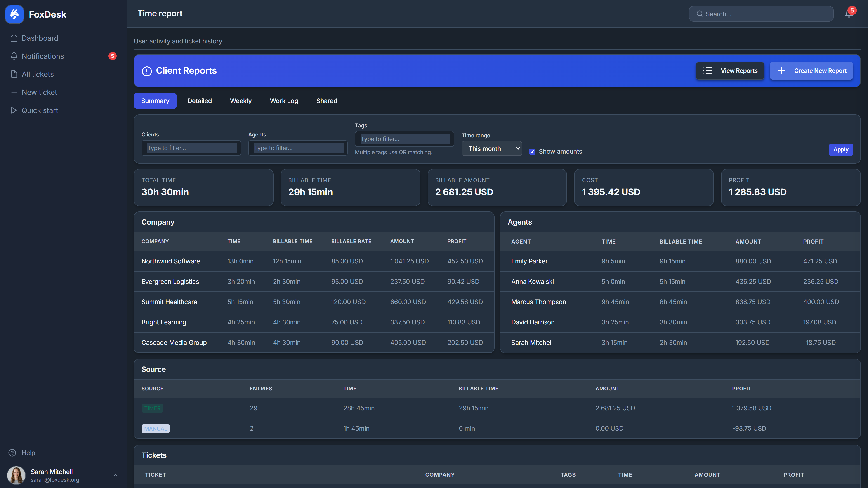868x488 pixels.
Task: Open the top-bar notification bell
Action: pos(849,14)
